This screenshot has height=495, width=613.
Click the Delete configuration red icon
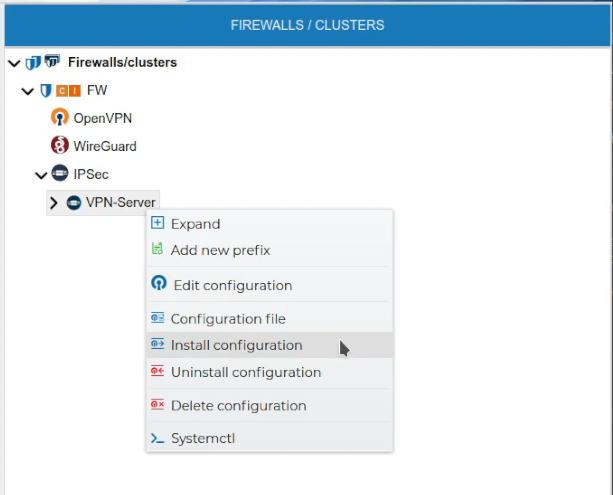coord(157,406)
